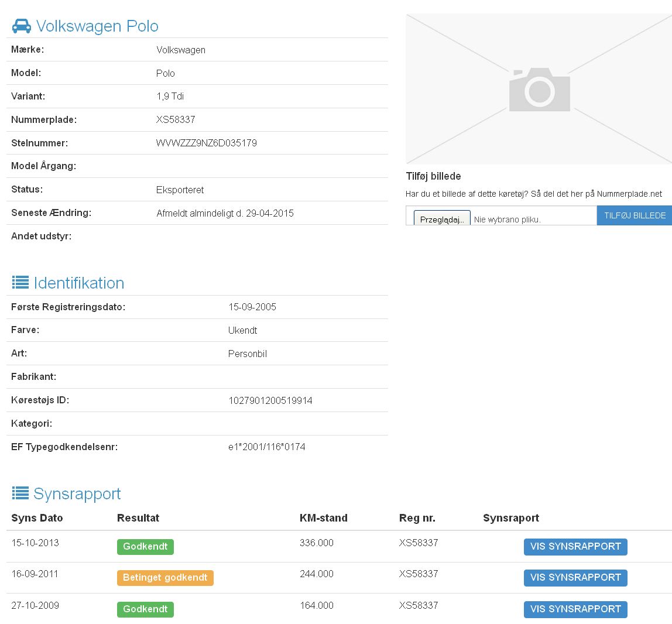
Task: Click the Godkendt badge for 27-10-2009
Action: tap(145, 609)
